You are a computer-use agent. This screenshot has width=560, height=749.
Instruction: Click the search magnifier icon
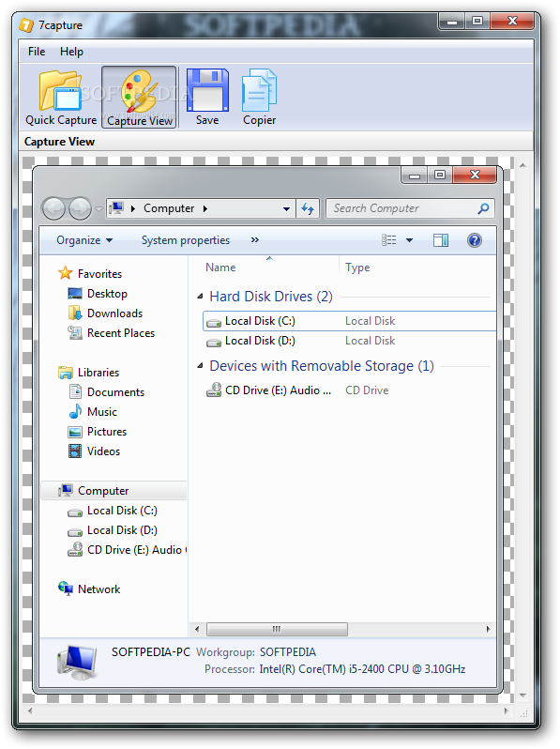click(483, 208)
